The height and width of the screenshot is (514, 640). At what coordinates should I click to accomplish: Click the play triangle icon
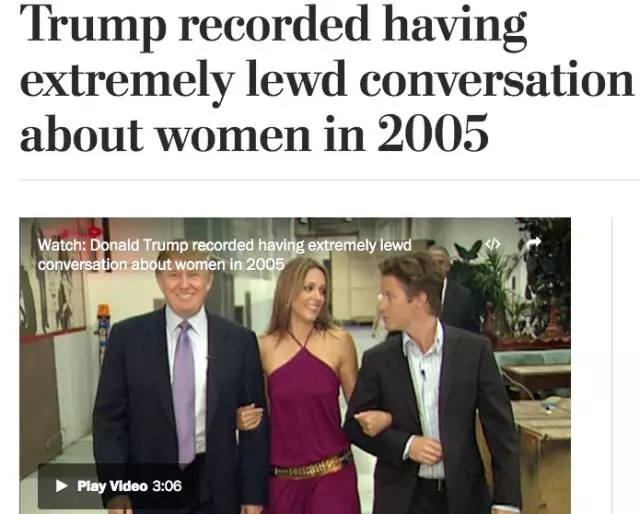pyautogui.click(x=61, y=486)
